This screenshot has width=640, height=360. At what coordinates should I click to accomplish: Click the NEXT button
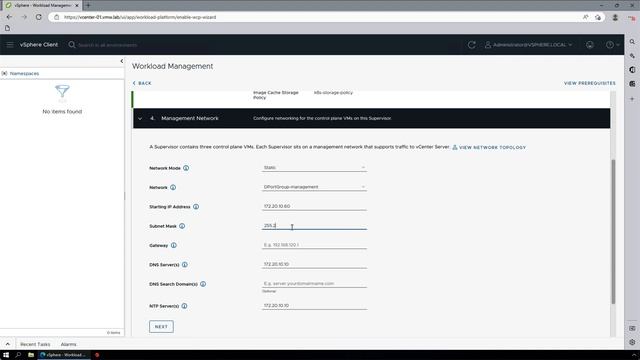161,327
